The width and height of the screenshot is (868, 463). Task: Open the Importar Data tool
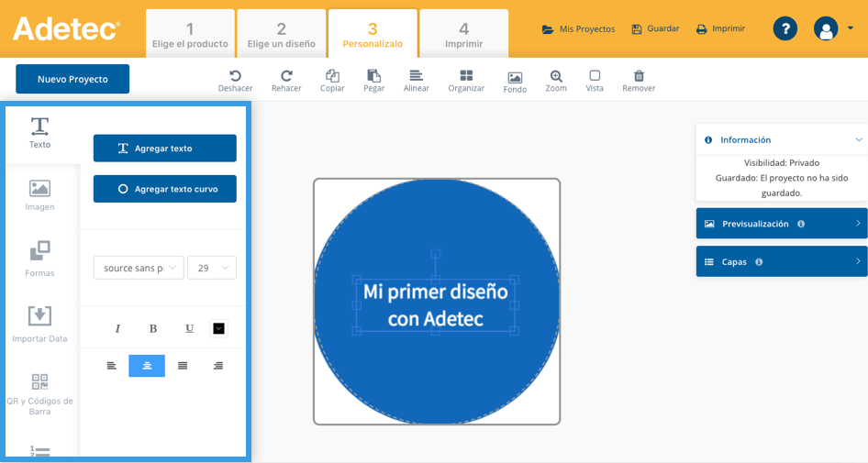(39, 325)
